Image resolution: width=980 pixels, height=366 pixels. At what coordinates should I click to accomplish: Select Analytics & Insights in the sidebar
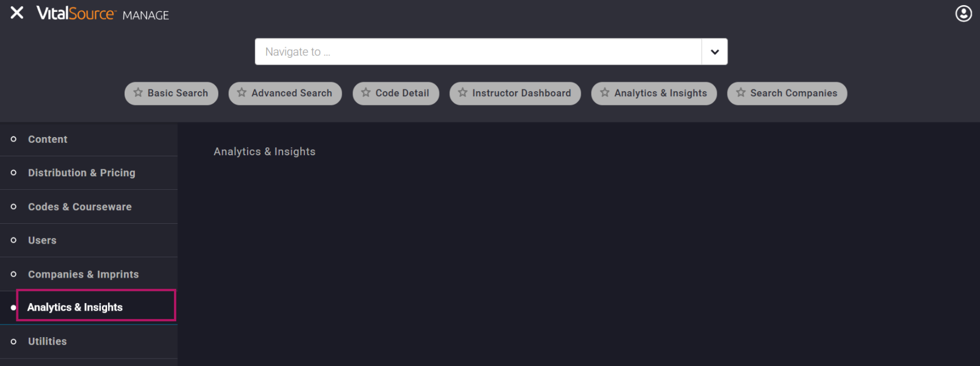click(75, 307)
